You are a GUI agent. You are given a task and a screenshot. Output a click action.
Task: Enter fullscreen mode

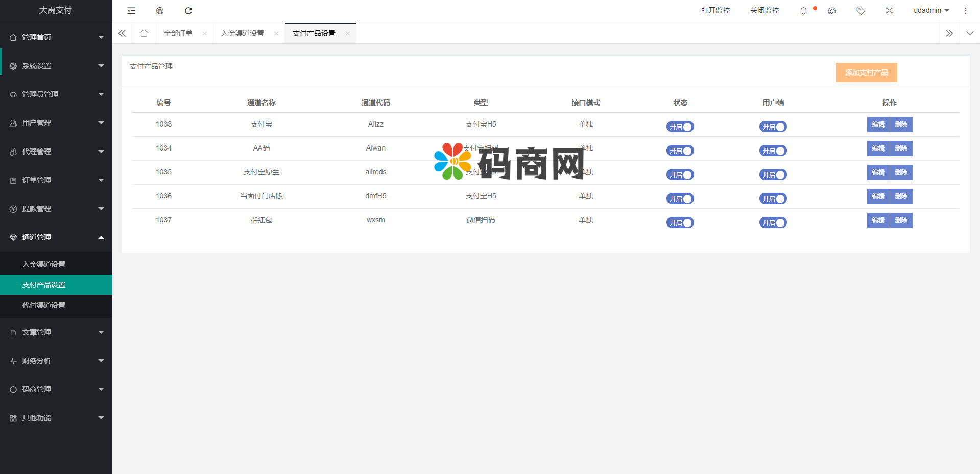click(889, 10)
